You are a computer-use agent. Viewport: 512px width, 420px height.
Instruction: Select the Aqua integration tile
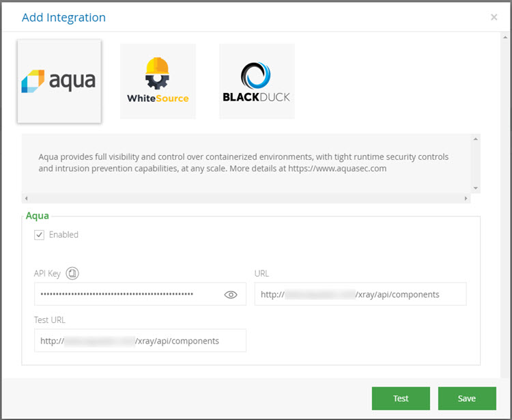coord(59,81)
